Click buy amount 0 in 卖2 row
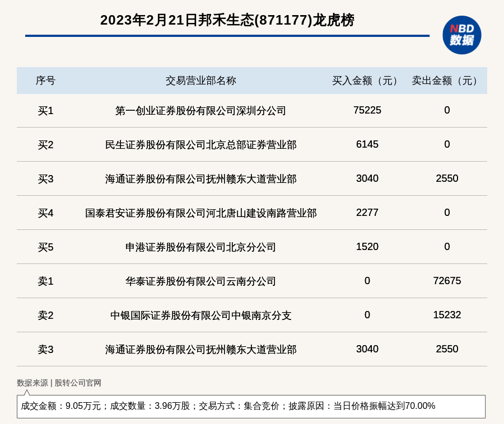This screenshot has width=504, height=424. point(367,315)
